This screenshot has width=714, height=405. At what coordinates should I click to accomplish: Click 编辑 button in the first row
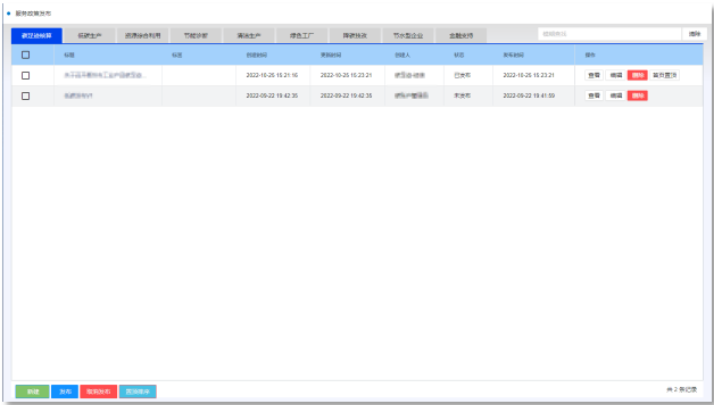tap(616, 75)
